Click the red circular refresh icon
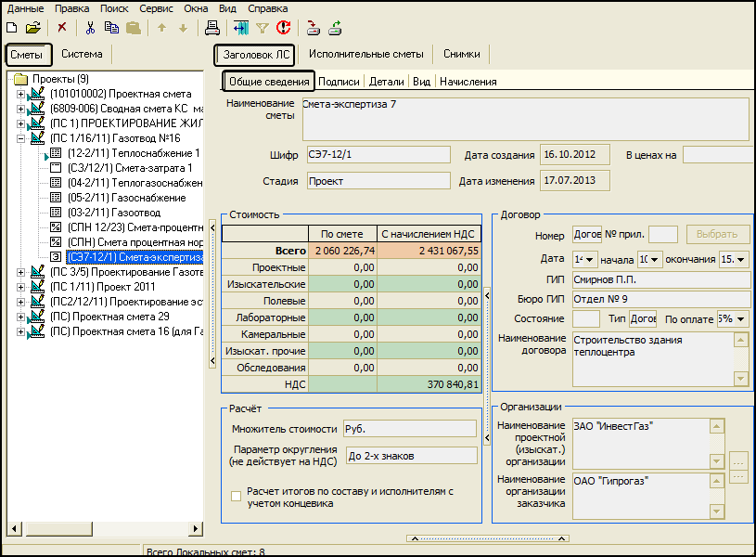Image resolution: width=756 pixels, height=557 pixels. pos(283,28)
